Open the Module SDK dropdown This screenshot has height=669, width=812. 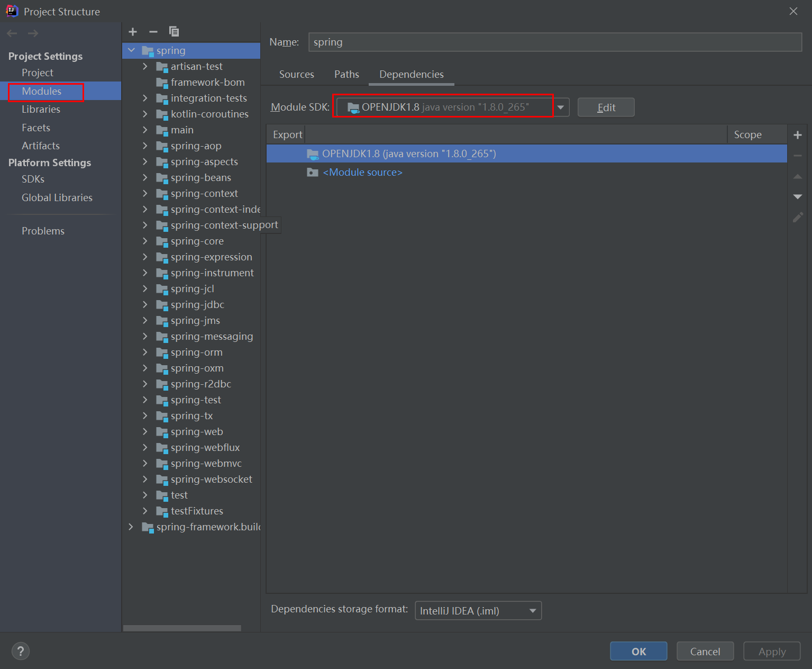click(560, 107)
